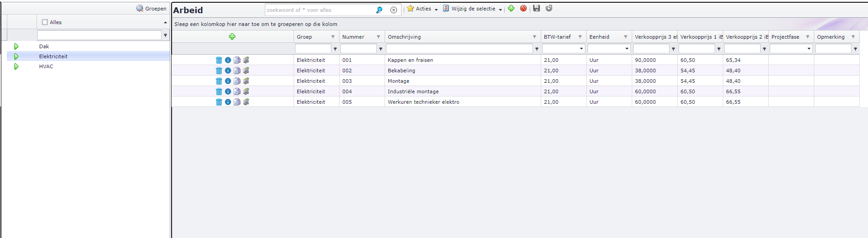This screenshot has width=868, height=238.
Task: Show info for row 003 Montage
Action: point(228,81)
